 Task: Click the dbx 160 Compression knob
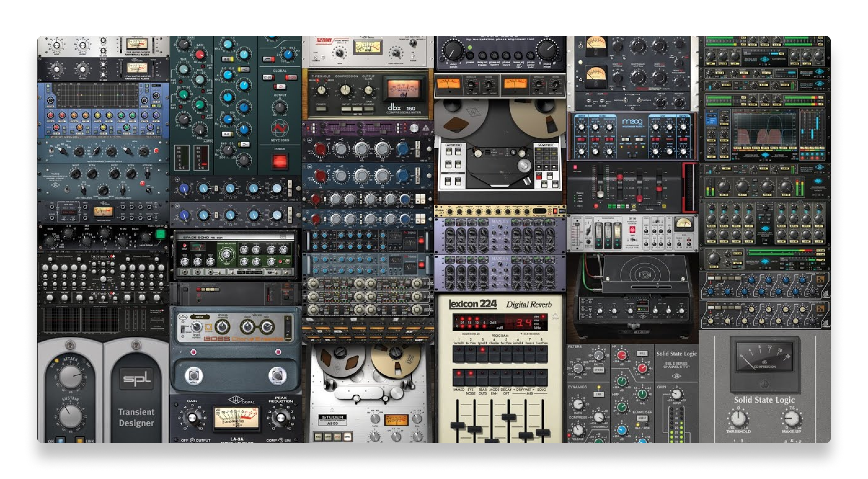pos(345,90)
